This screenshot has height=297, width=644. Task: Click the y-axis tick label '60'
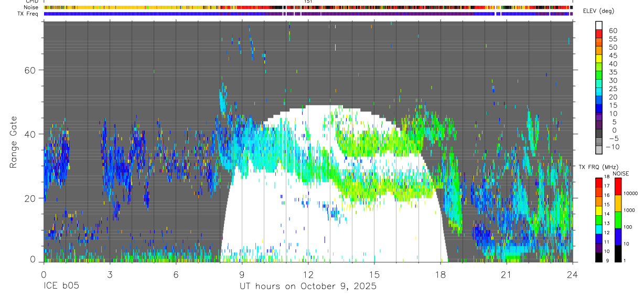29,70
